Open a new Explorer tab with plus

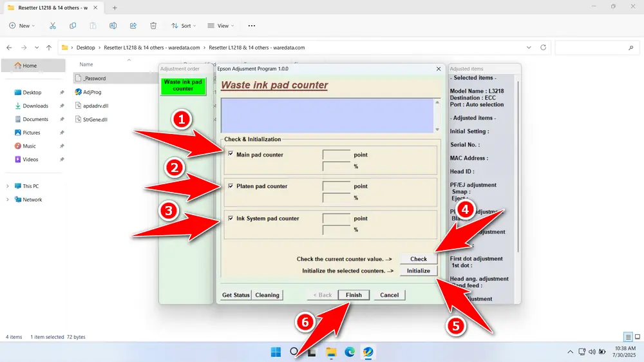tap(115, 8)
